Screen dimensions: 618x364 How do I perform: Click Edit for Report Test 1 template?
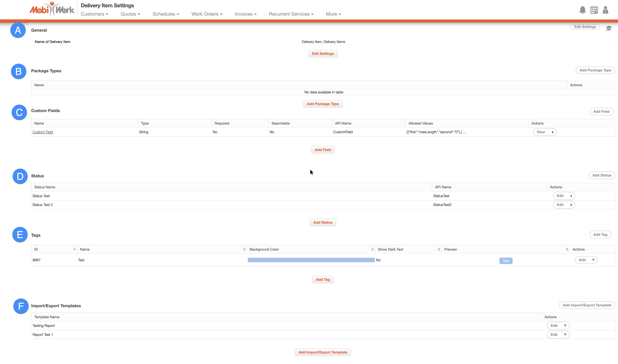coord(554,335)
